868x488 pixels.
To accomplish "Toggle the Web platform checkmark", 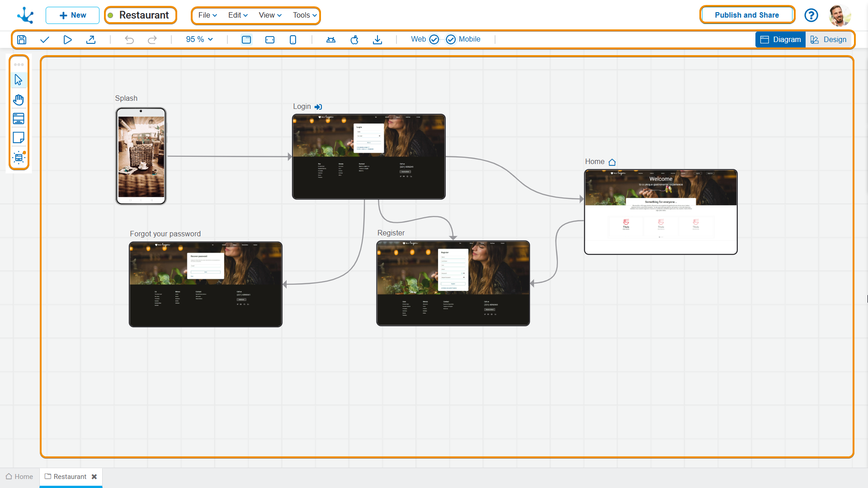I will tap(434, 39).
